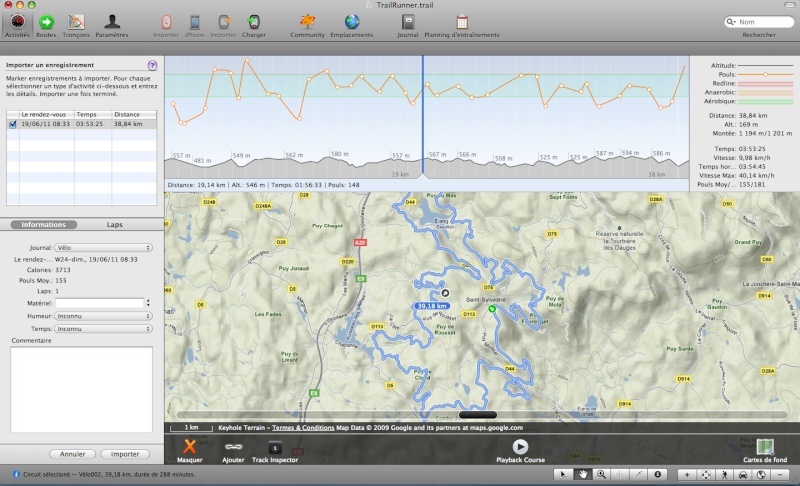The image size is (800, 486).
Task: Click the status bar info icon
Action: [16, 474]
